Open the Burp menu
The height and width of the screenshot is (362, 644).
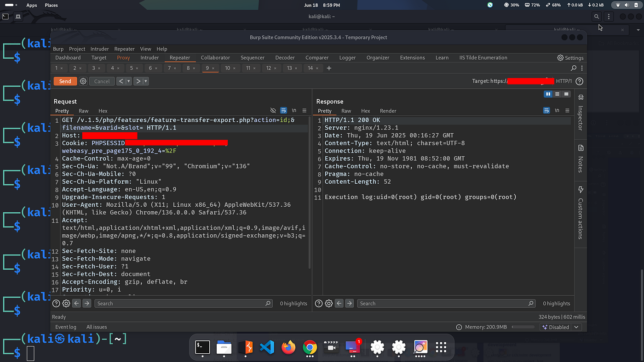click(x=58, y=49)
